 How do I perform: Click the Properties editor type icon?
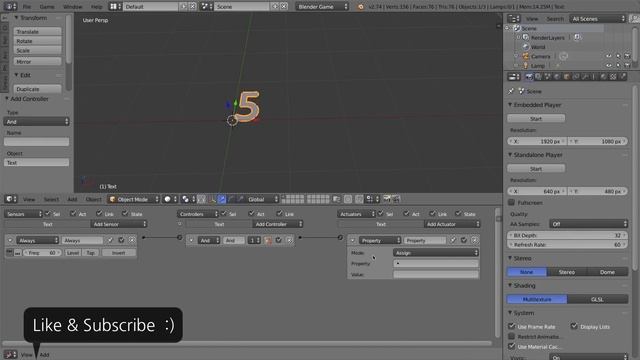[x=513, y=77]
